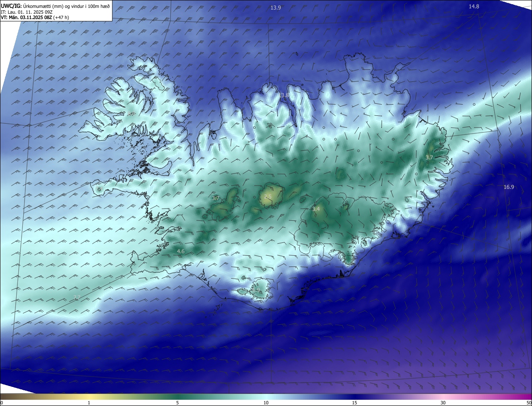Click the 6.9 value label

coord(256,290)
